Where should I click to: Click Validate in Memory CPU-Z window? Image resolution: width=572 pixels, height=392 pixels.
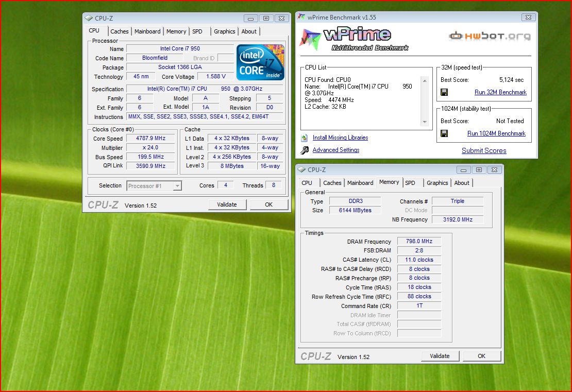[x=440, y=356]
